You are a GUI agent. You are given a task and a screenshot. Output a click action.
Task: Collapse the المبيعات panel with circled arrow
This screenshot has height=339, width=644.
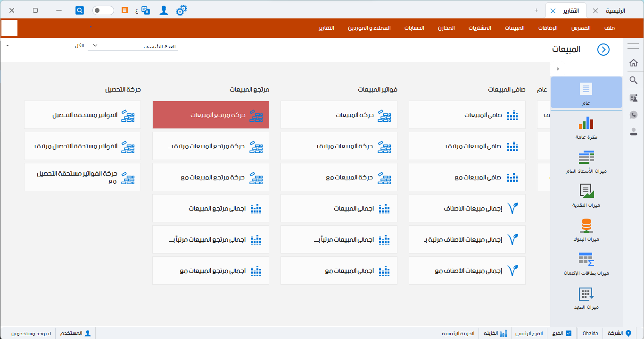pyautogui.click(x=603, y=50)
